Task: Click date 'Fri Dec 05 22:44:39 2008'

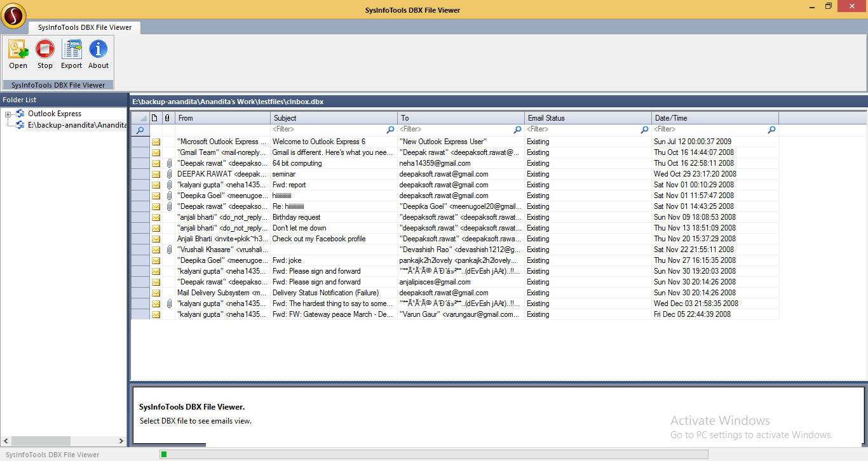Action: coord(715,314)
